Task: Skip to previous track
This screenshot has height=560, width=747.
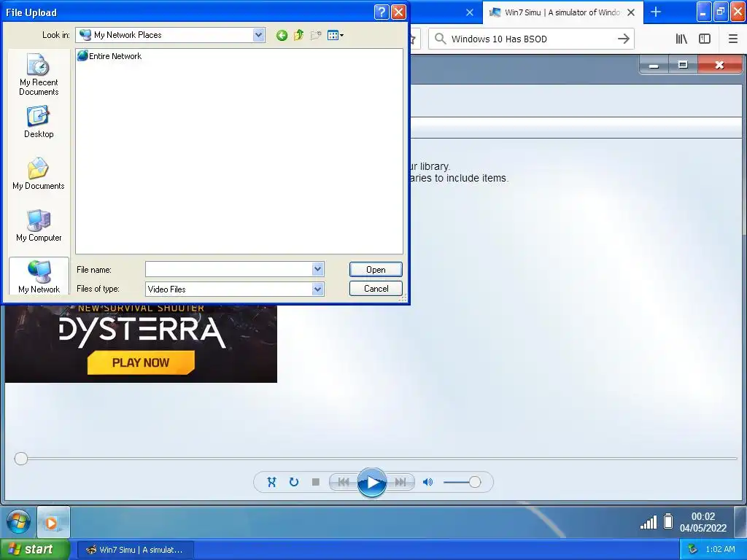Action: pos(343,482)
